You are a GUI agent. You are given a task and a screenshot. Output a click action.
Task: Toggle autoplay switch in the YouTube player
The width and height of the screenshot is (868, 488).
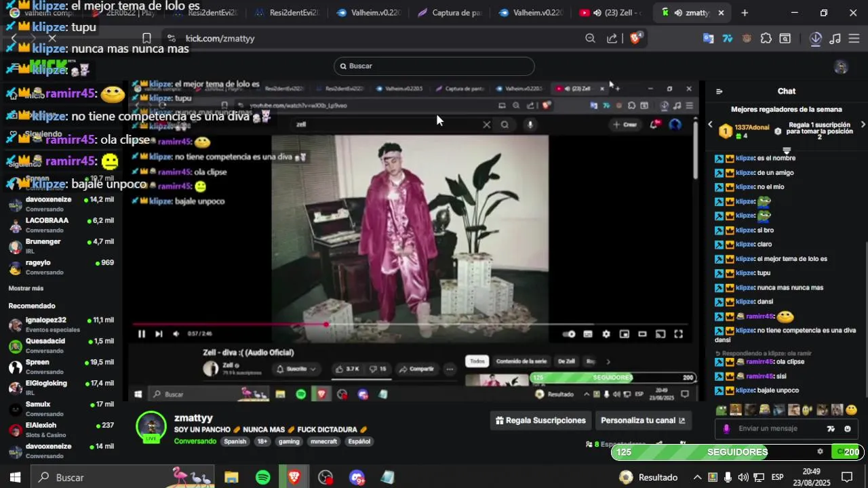[570, 333]
